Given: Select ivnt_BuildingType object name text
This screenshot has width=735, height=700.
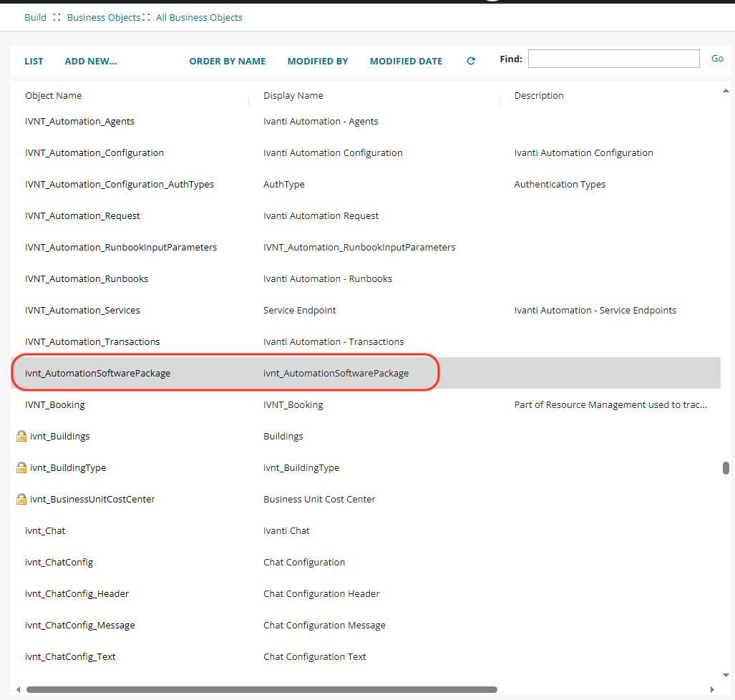Looking at the screenshot, I should tap(68, 467).
